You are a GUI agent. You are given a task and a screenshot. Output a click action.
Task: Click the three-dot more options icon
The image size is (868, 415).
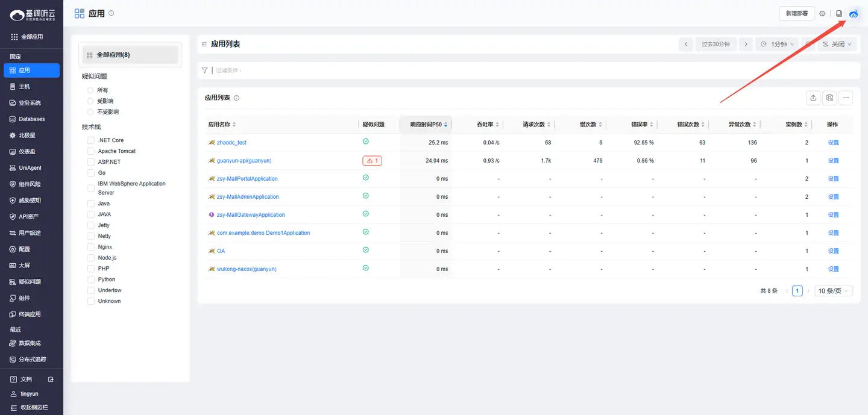tap(846, 98)
